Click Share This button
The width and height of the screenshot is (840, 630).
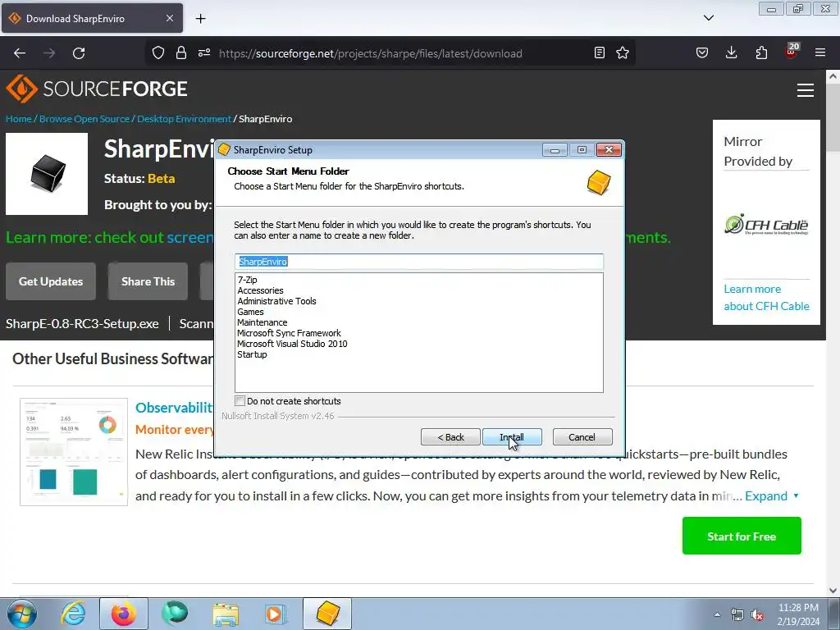click(148, 281)
